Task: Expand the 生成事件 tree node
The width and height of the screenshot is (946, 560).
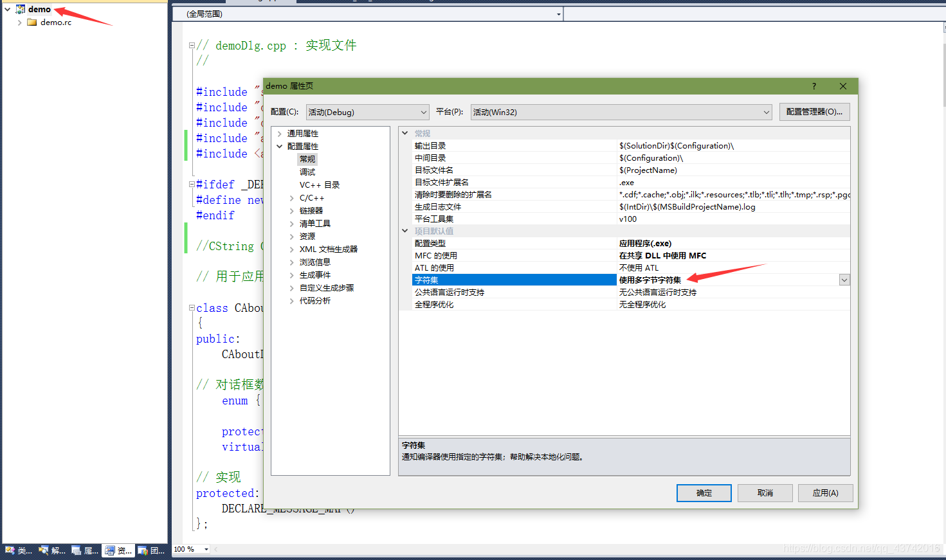Action: click(x=292, y=275)
